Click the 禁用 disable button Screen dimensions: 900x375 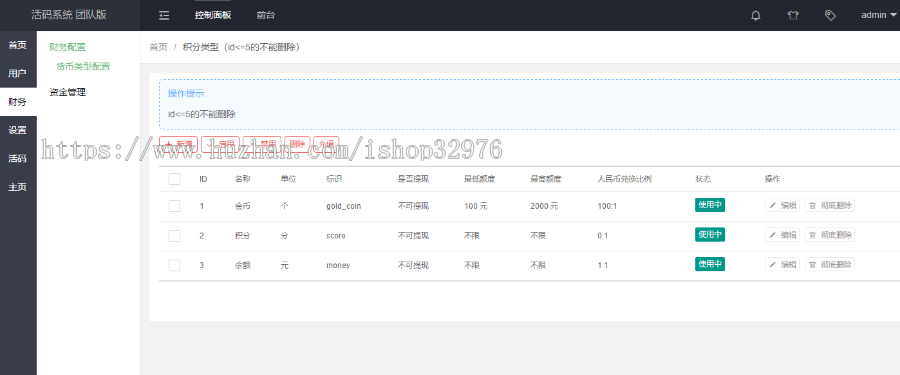(262, 144)
